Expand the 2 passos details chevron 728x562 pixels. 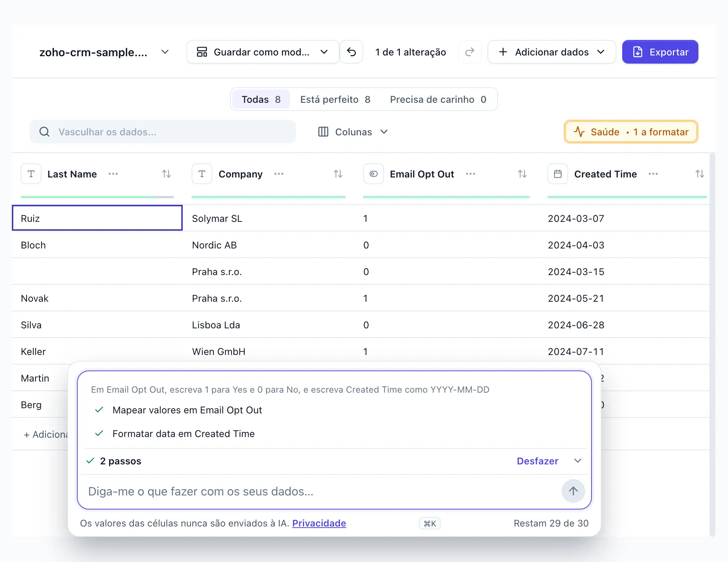click(x=578, y=461)
